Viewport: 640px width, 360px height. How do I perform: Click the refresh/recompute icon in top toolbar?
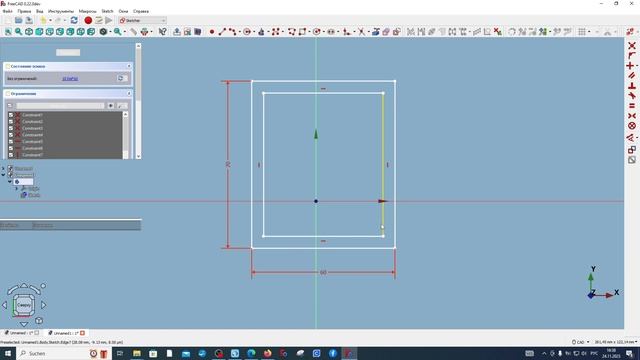[74, 20]
